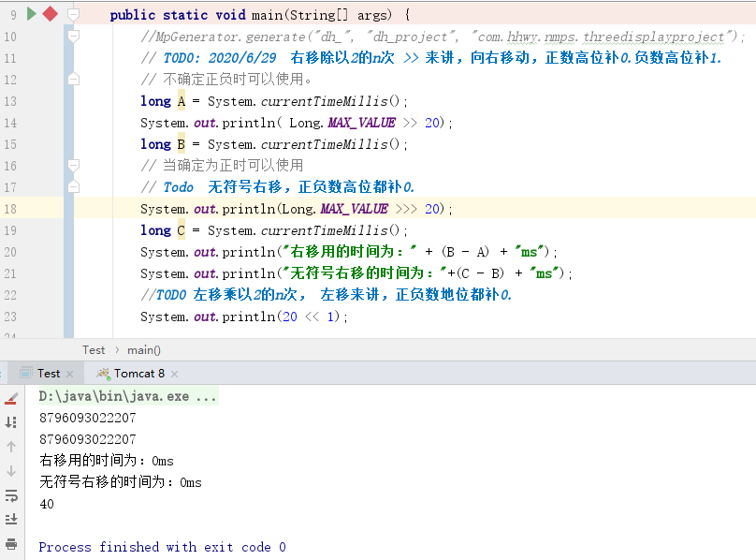The width and height of the screenshot is (756, 560).
Task: Click line number 18 in the gutter
Action: pyautogui.click(x=10, y=209)
